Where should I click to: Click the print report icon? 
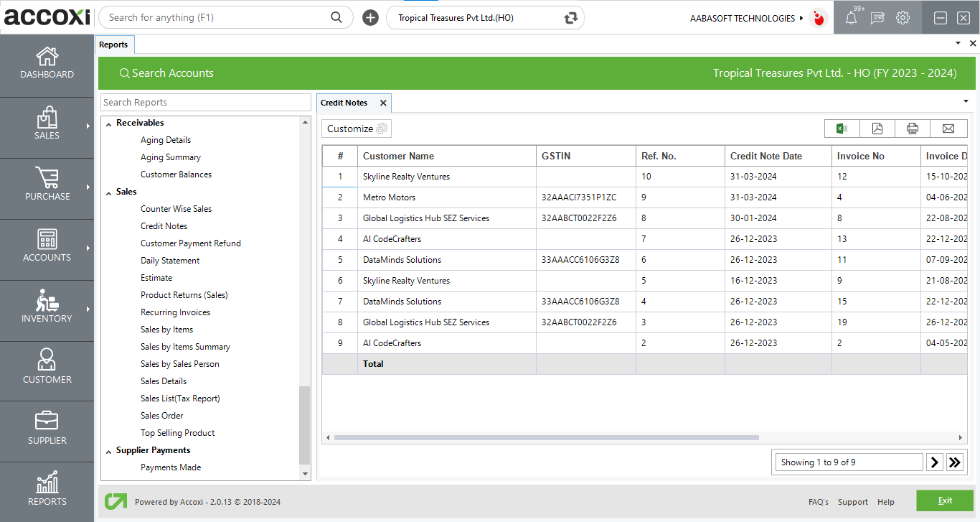tap(912, 129)
